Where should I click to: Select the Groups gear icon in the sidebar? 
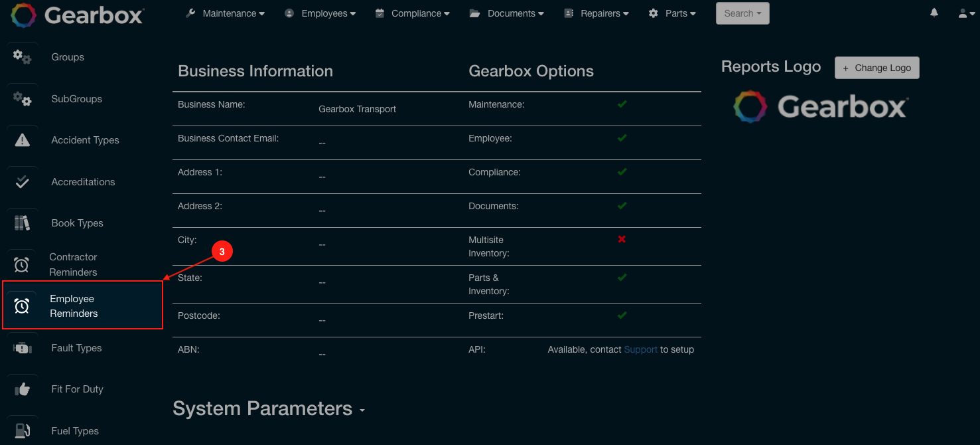click(22, 58)
